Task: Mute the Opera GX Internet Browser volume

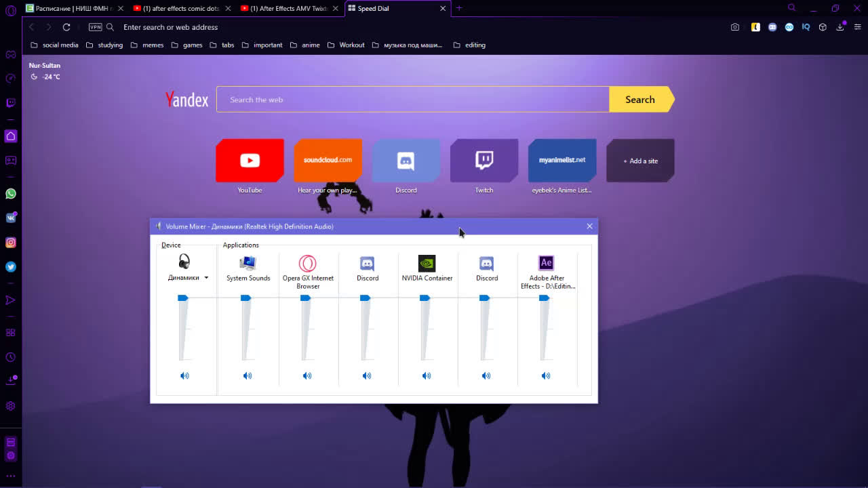Action: click(307, 375)
